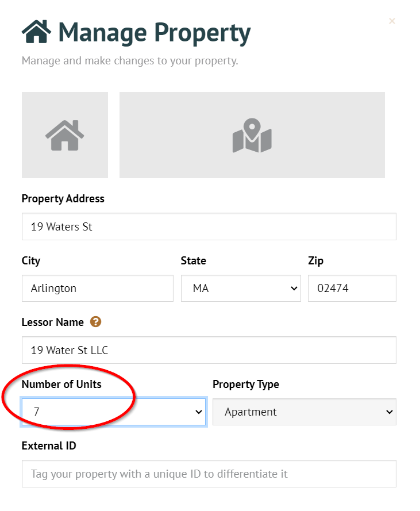The height and width of the screenshot is (511, 420).
Task: Click the Property Type label
Action: 246,384
